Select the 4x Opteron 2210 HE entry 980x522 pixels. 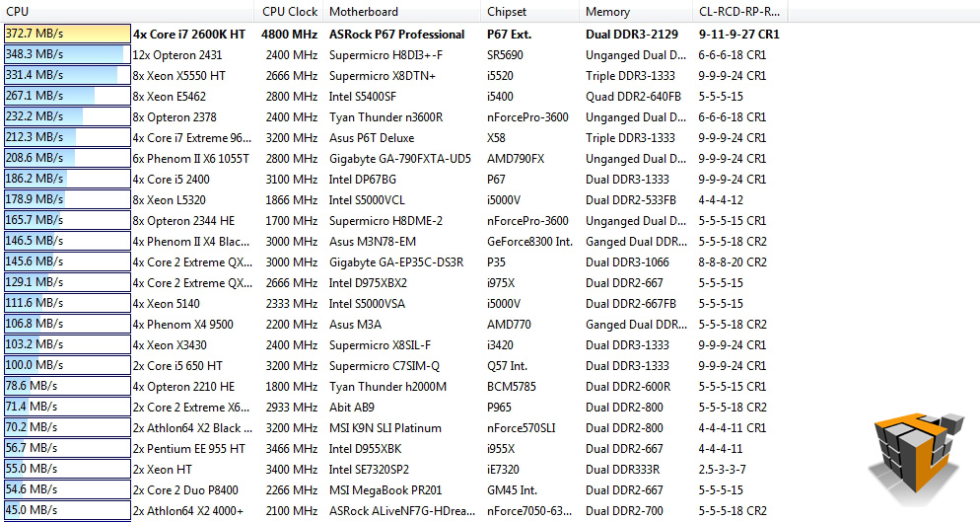tap(183, 387)
